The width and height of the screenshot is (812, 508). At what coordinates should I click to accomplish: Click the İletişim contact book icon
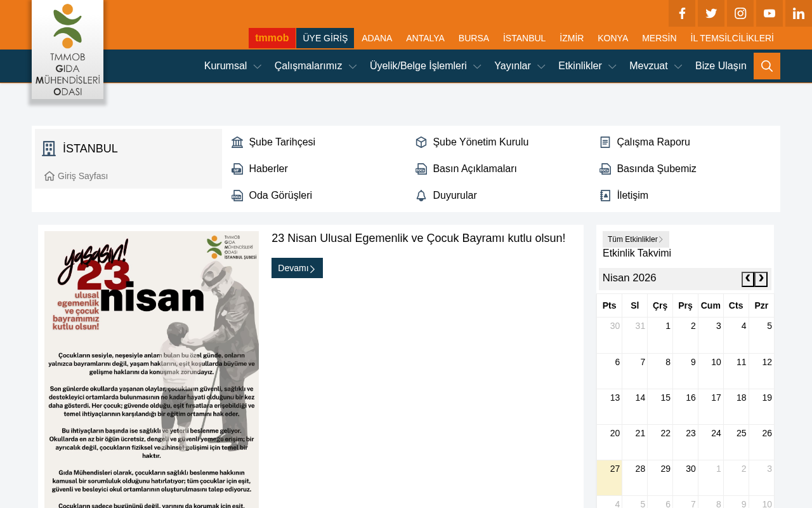coord(605,196)
